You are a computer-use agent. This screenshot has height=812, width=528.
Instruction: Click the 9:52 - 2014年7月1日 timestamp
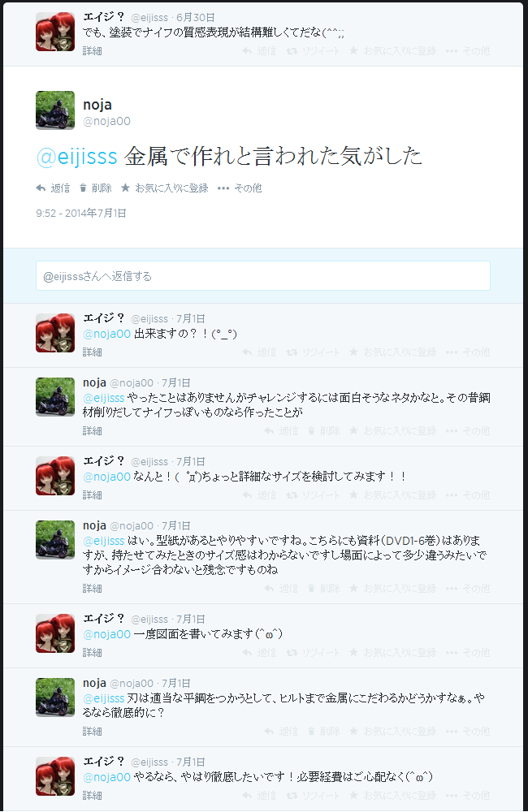81,214
